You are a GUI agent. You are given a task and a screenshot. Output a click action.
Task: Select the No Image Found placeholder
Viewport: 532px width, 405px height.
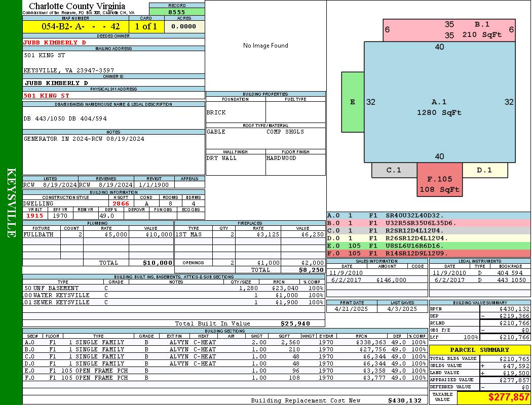click(265, 46)
